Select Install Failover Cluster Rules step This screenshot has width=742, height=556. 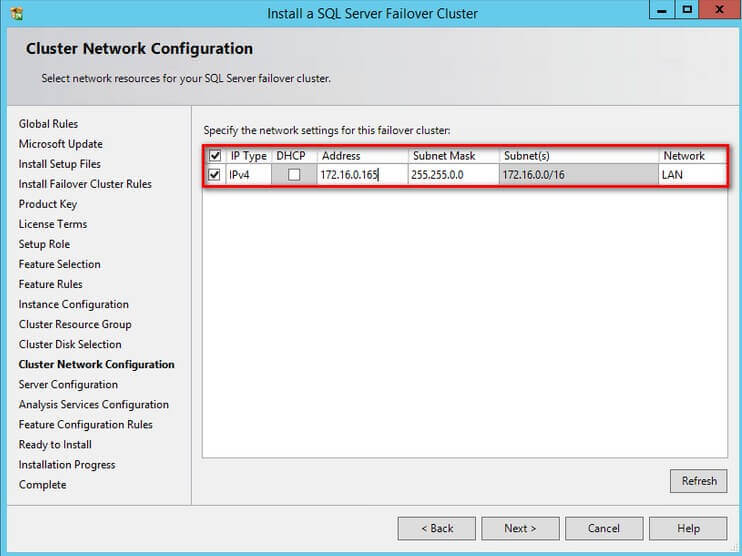pyautogui.click(x=85, y=184)
